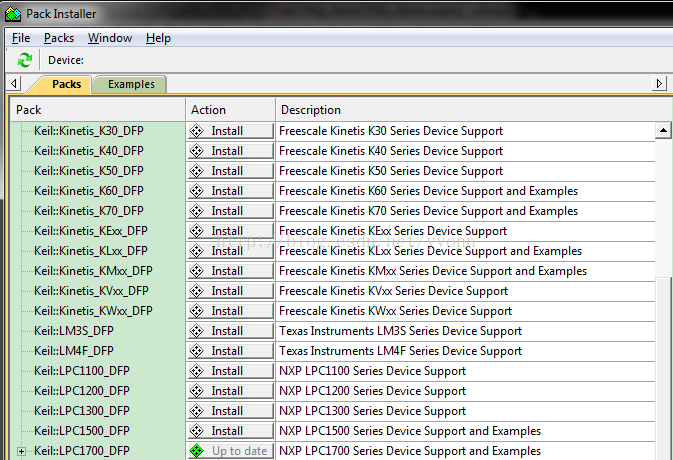The image size is (673, 460).
Task: Install the Kinetis_K70_DFP pack
Action: (230, 211)
